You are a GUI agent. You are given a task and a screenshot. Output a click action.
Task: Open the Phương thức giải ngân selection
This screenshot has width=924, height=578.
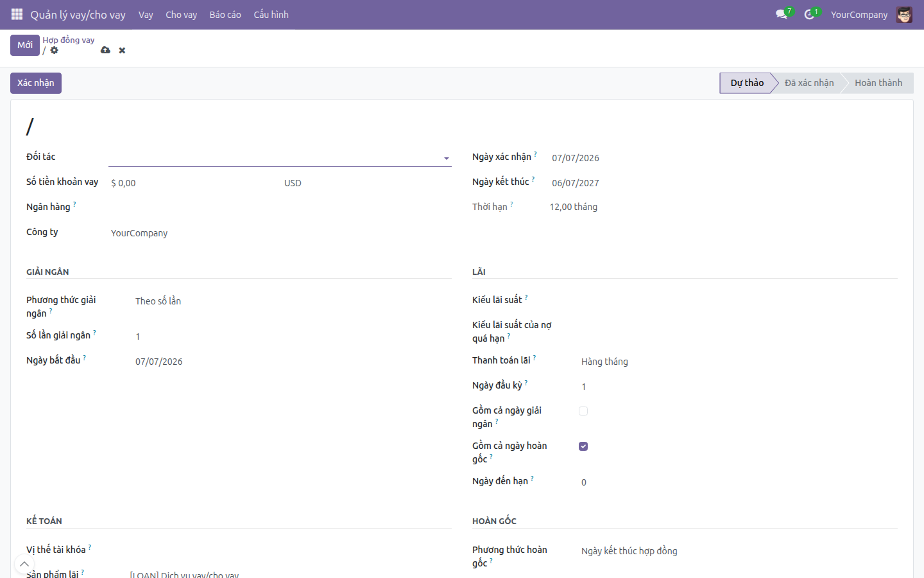pyautogui.click(x=292, y=301)
